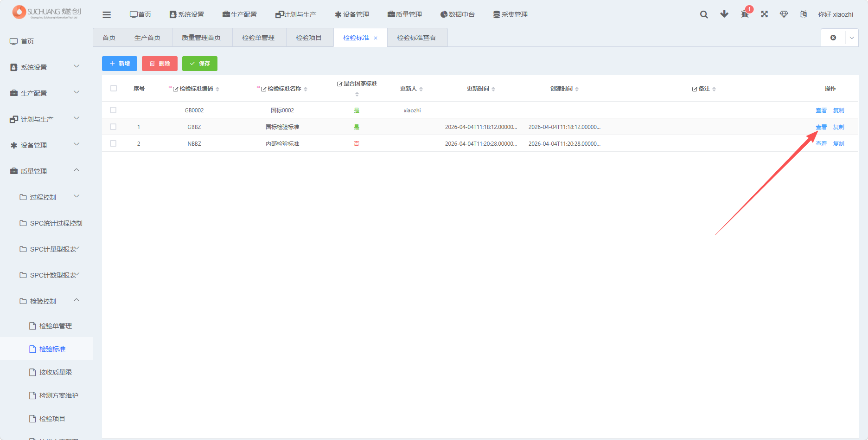Viewport: 868px width, 440px height.
Task: Close the 检验标准 tab with x
Action: 376,38
